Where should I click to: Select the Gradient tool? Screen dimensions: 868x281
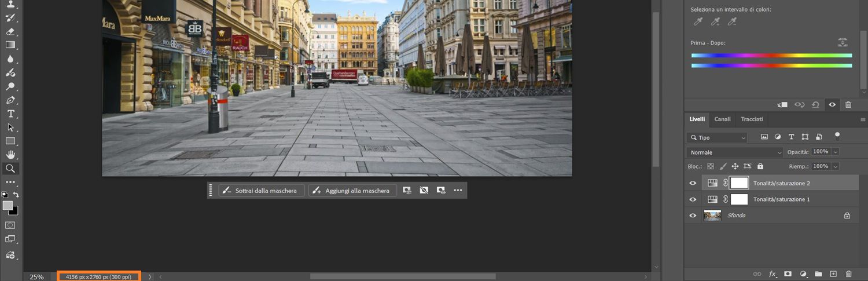point(10,45)
